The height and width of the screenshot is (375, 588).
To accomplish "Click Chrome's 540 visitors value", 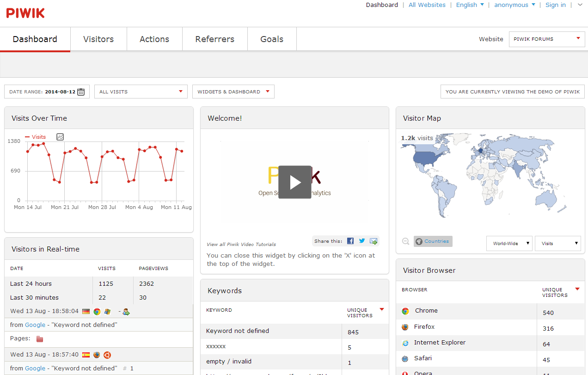I will tap(548, 313).
